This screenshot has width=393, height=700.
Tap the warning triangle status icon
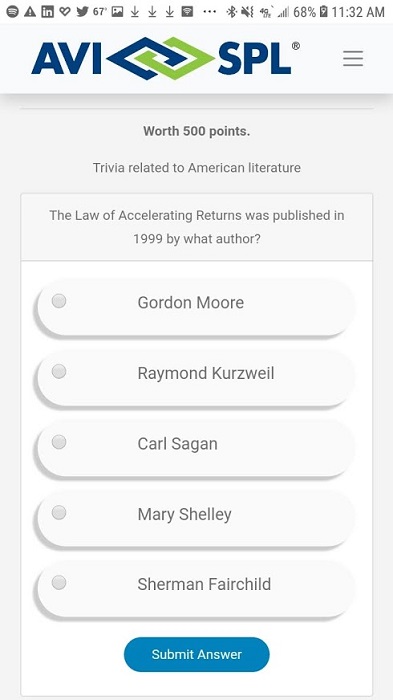pos(30,12)
